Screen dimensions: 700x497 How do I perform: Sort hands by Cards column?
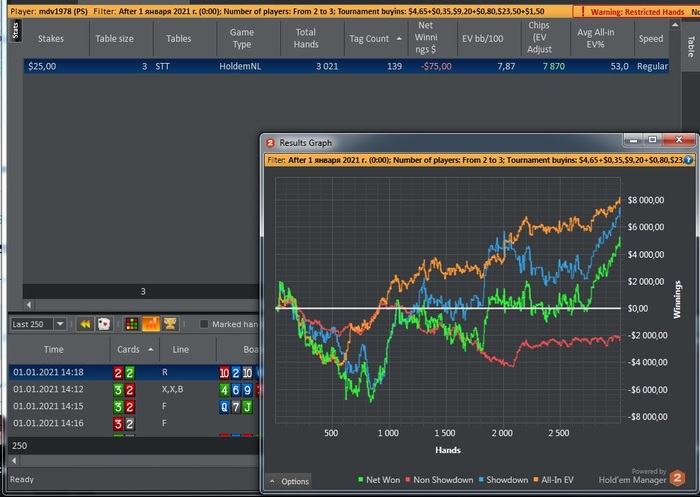134,350
